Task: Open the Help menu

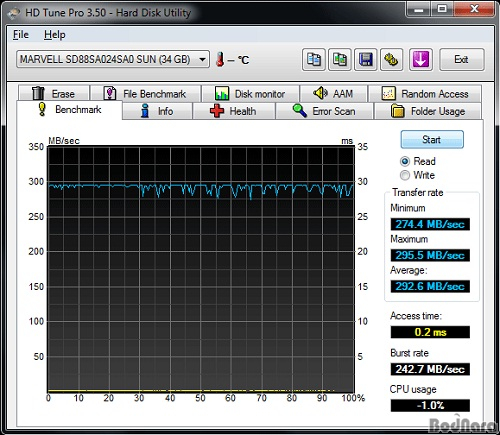Action: (55, 35)
